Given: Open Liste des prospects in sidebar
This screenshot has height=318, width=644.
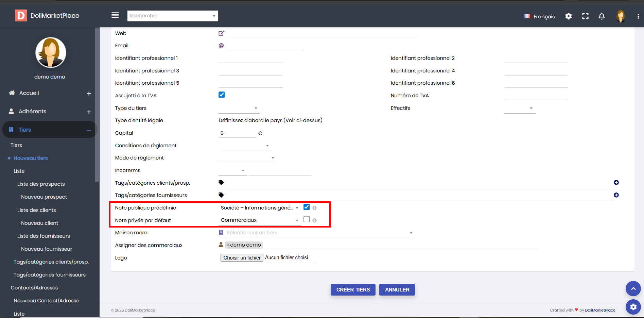Looking at the screenshot, I should (41, 184).
